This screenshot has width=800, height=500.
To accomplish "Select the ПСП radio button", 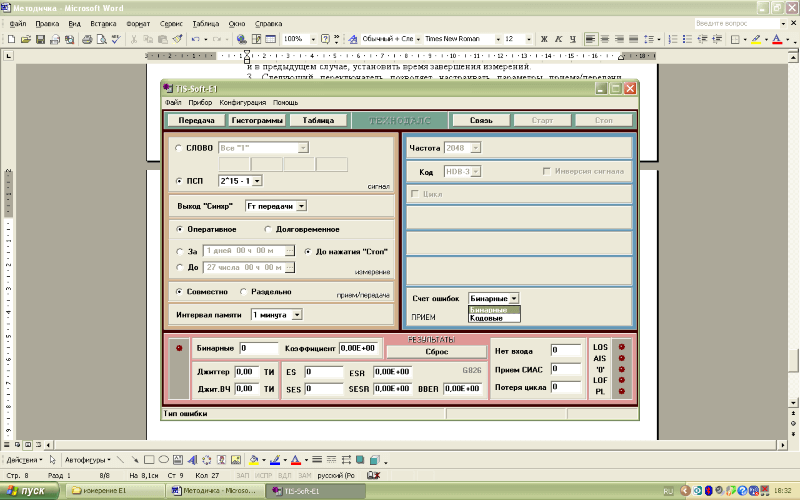I will tap(179, 181).
